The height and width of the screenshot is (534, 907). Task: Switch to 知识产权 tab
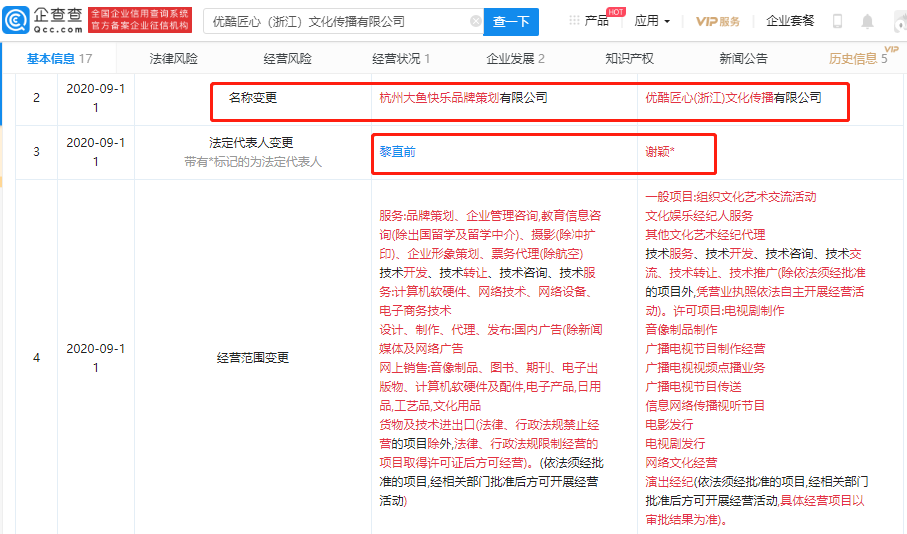coord(629,58)
